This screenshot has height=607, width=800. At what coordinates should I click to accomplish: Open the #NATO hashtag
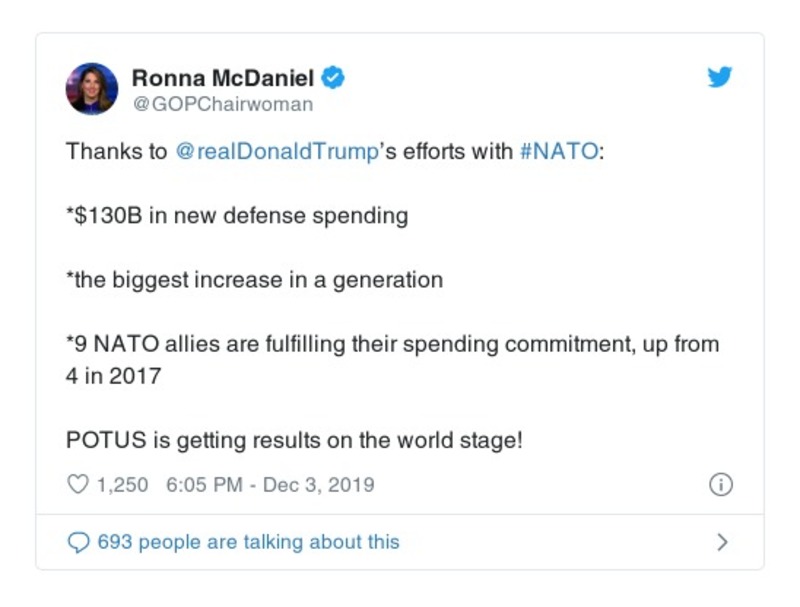(x=559, y=153)
